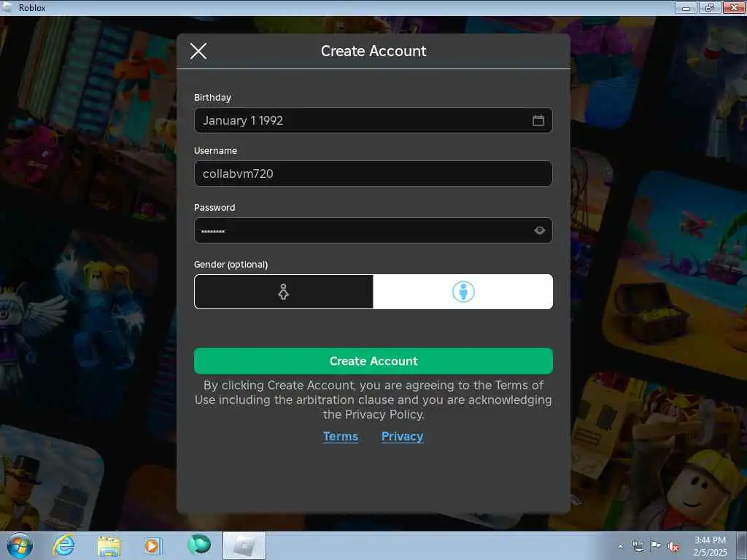Click the network tray icon
Image resolution: width=747 pixels, height=560 pixels.
(638, 547)
